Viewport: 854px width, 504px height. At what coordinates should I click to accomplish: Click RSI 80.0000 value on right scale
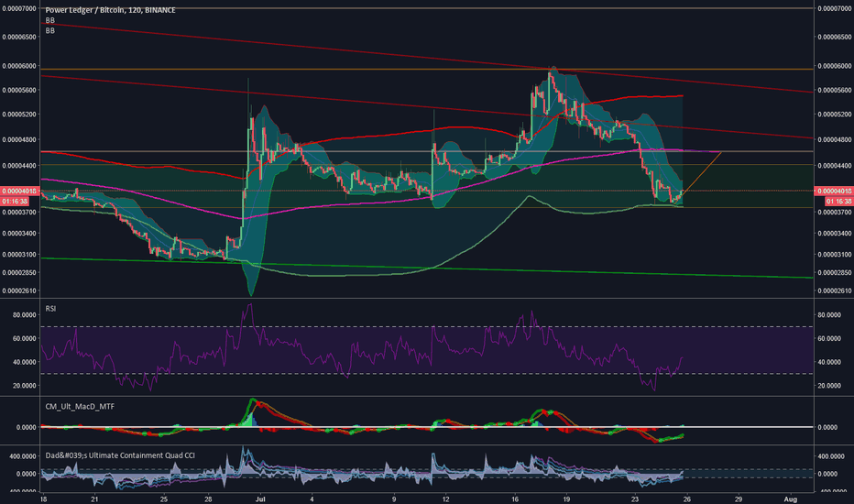(831, 315)
